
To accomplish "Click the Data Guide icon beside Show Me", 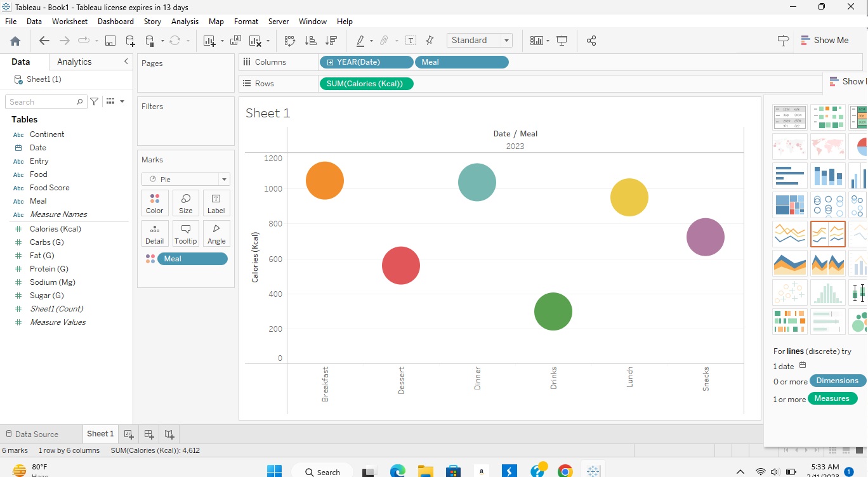I will coord(783,41).
